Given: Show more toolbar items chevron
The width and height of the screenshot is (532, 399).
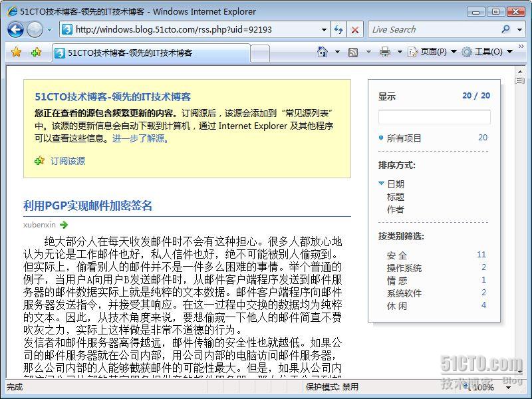Looking at the screenshot, I should coord(521,46).
